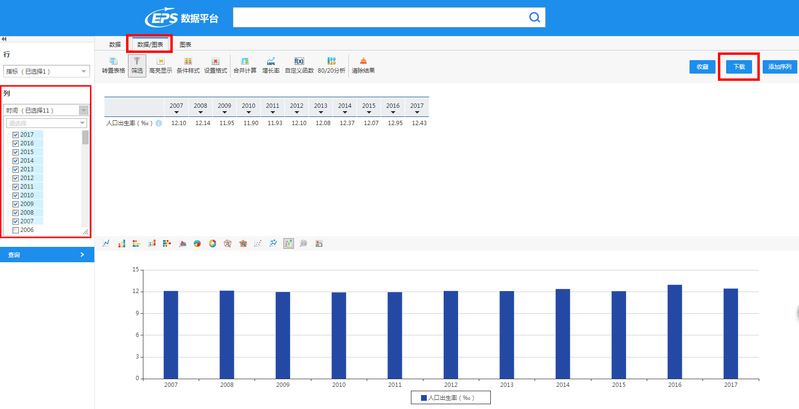This screenshot has width=799, height=409.
Task: Click the top search input field
Action: pyautogui.click(x=380, y=18)
